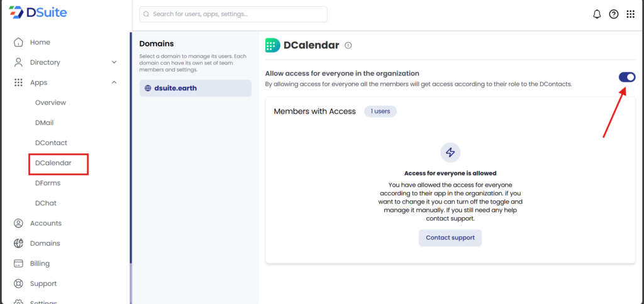The width and height of the screenshot is (644, 304).
Task: Click the DSuite logo
Action: 38,13
